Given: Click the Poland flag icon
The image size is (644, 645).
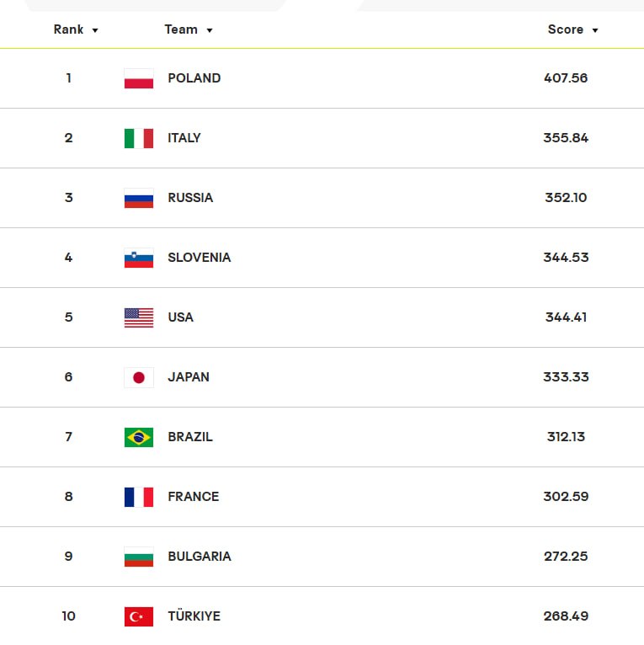Looking at the screenshot, I should (139, 78).
